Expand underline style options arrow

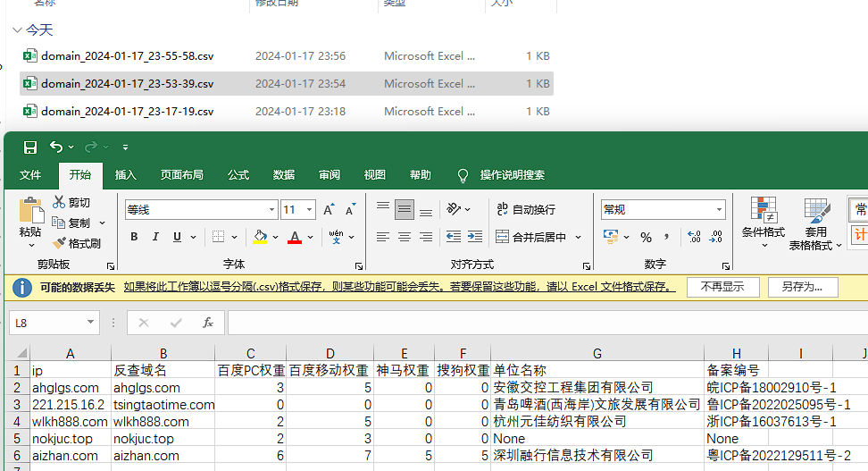pos(193,237)
